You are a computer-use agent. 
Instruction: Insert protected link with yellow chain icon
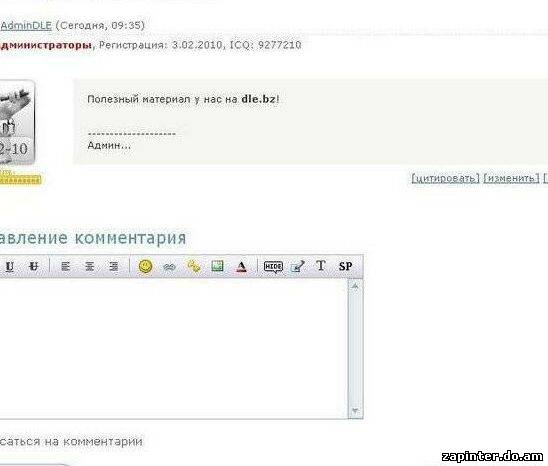pyautogui.click(x=194, y=266)
